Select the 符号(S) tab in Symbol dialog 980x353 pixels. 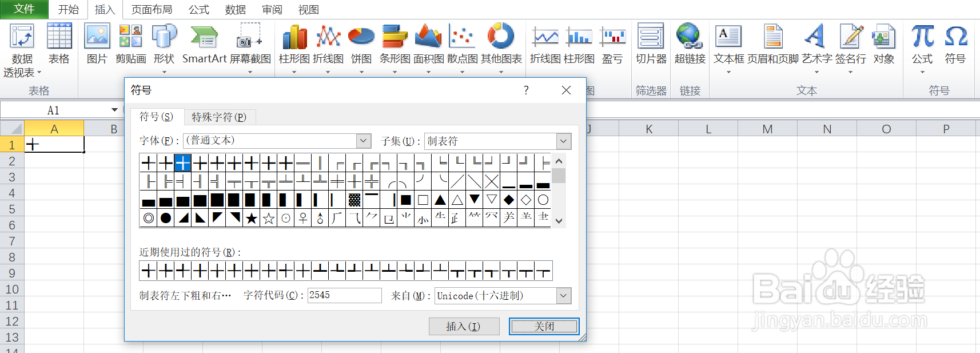click(157, 117)
